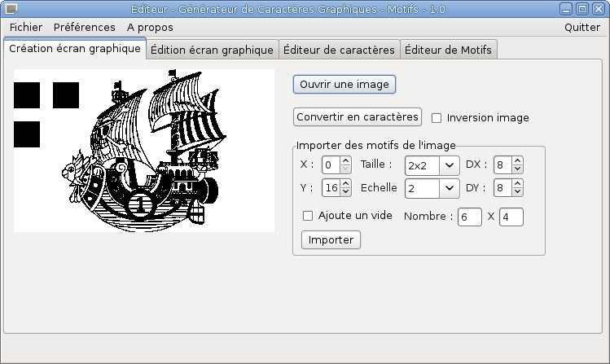Open the A propos menu
Screen dimensions: 610x364
(150, 27)
